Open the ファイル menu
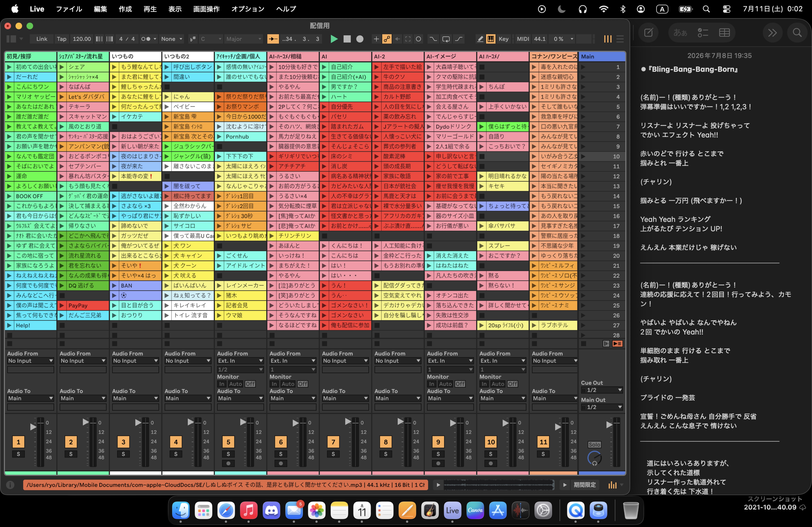Image resolution: width=812 pixels, height=527 pixels. click(x=69, y=9)
